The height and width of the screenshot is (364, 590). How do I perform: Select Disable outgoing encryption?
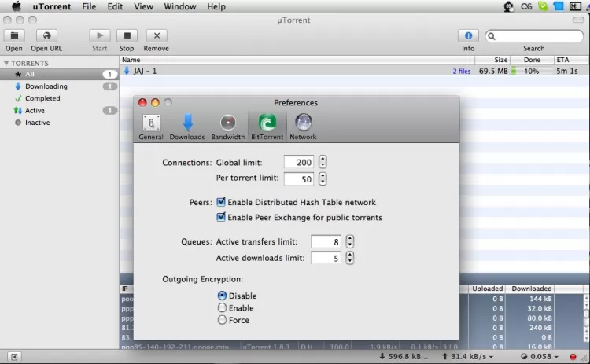pos(222,296)
